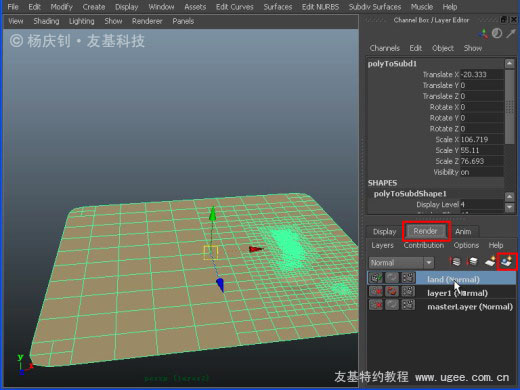Open the Contribution menu in layer editor

tap(424, 245)
